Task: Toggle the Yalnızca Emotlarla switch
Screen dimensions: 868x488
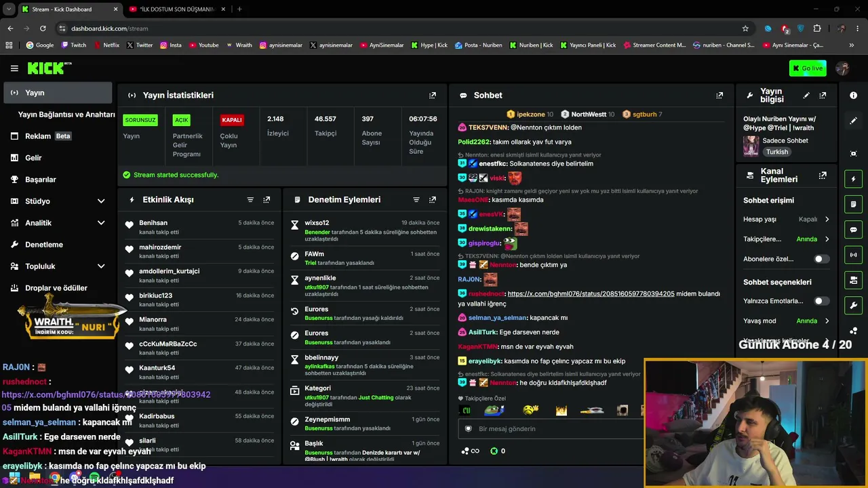Action: (x=821, y=301)
